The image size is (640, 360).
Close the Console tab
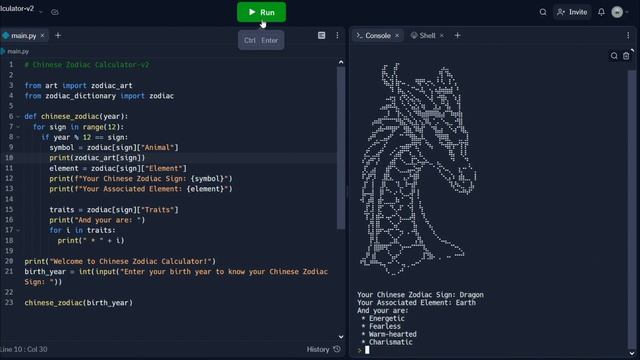point(397,36)
